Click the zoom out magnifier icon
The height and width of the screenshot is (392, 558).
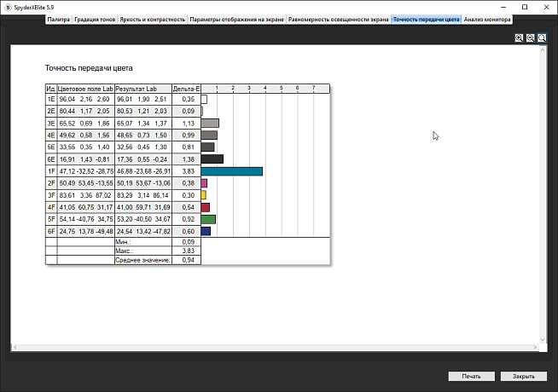pyautogui.click(x=531, y=38)
